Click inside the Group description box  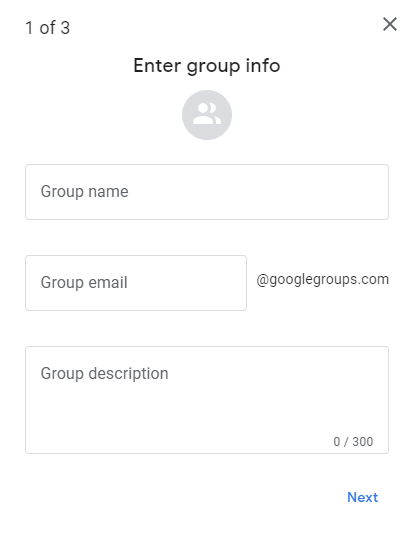click(207, 400)
